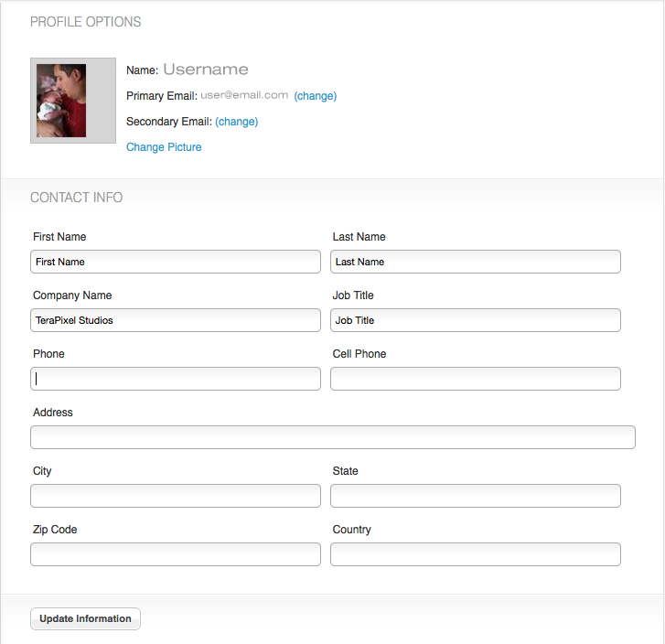Submit the Update Information button
The height and width of the screenshot is (644, 665).
tap(85, 619)
